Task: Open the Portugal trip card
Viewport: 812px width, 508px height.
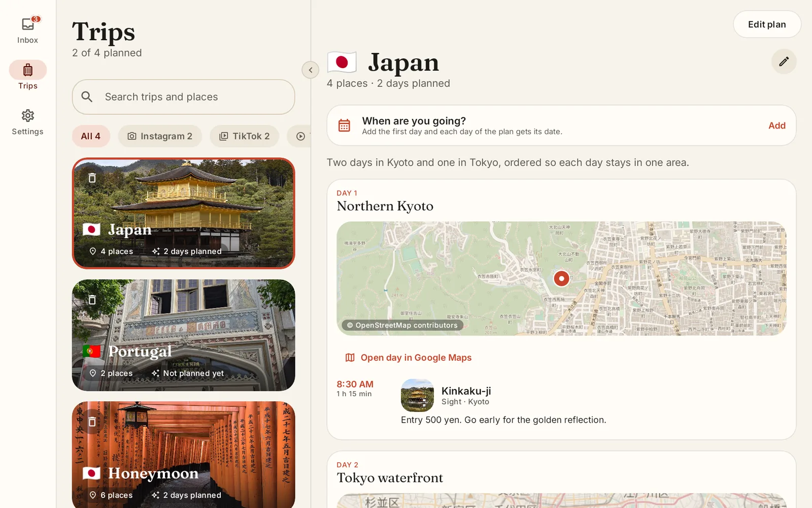Action: tap(183, 335)
